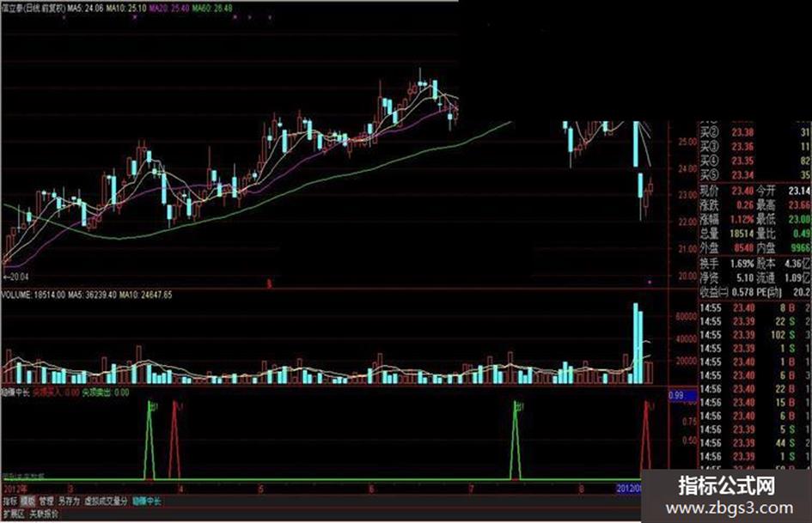This screenshot has height=523, width=812.
Task: Select the highlighted 模板 tab
Action: (x=28, y=502)
